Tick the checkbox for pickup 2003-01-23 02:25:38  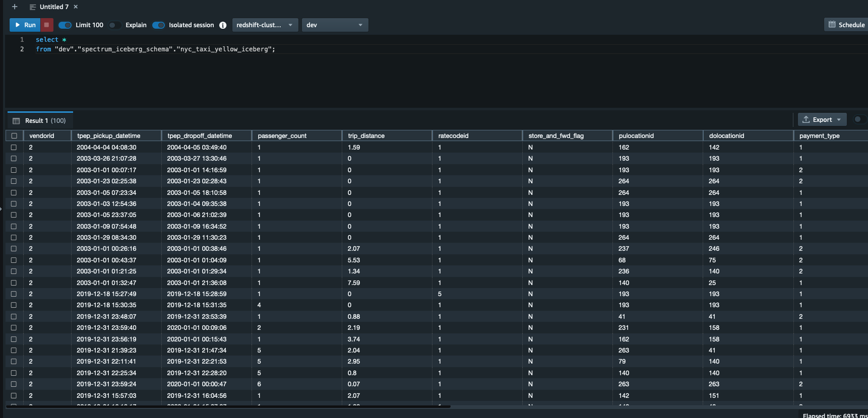[x=14, y=181]
